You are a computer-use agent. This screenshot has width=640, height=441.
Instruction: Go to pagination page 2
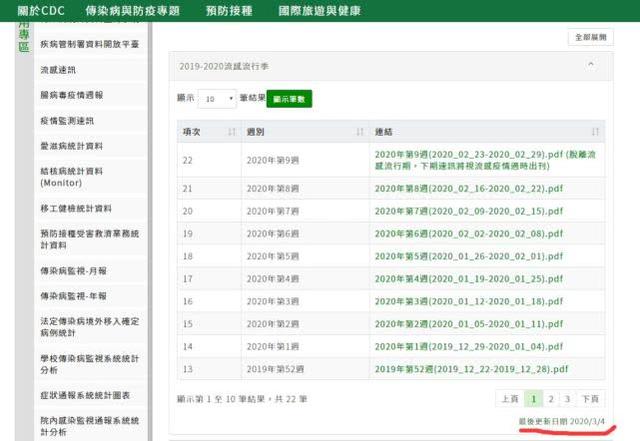(550, 398)
